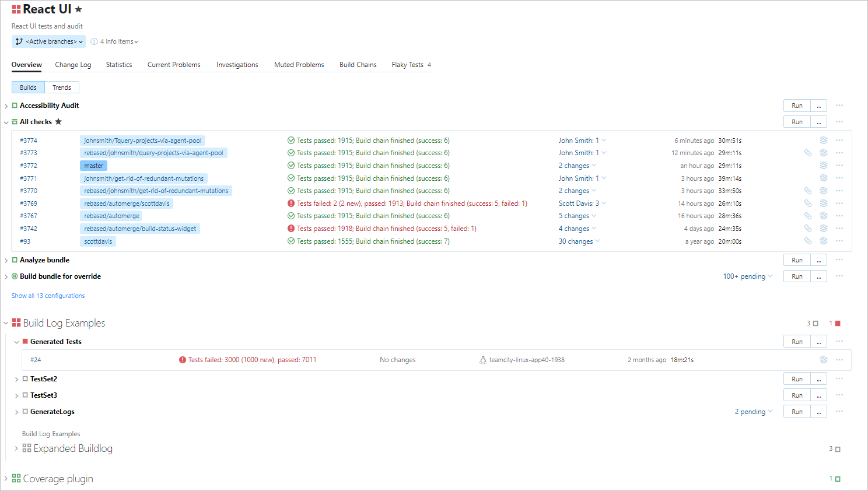The width and height of the screenshot is (868, 491).
Task: Run the Accessibility Audit configuration
Action: pos(797,106)
